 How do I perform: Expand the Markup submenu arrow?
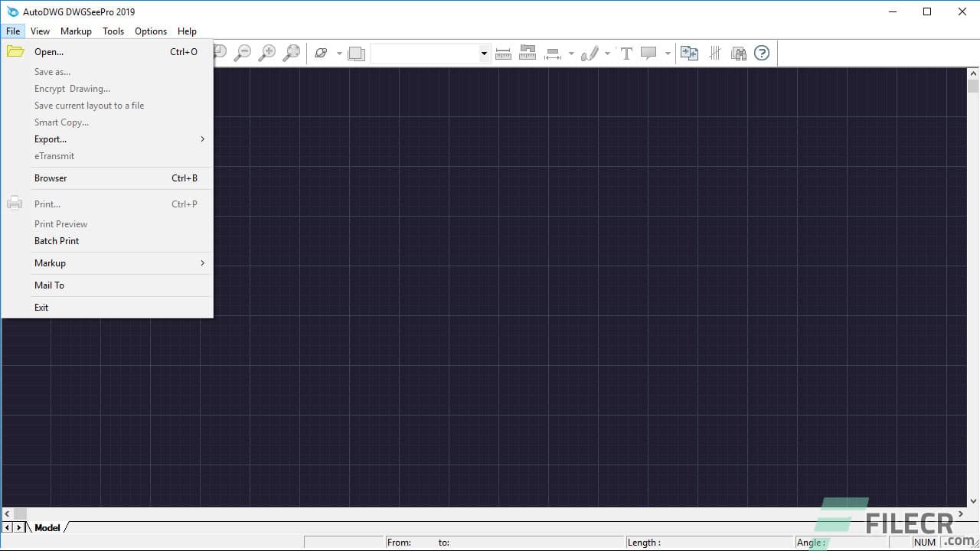[x=202, y=262]
